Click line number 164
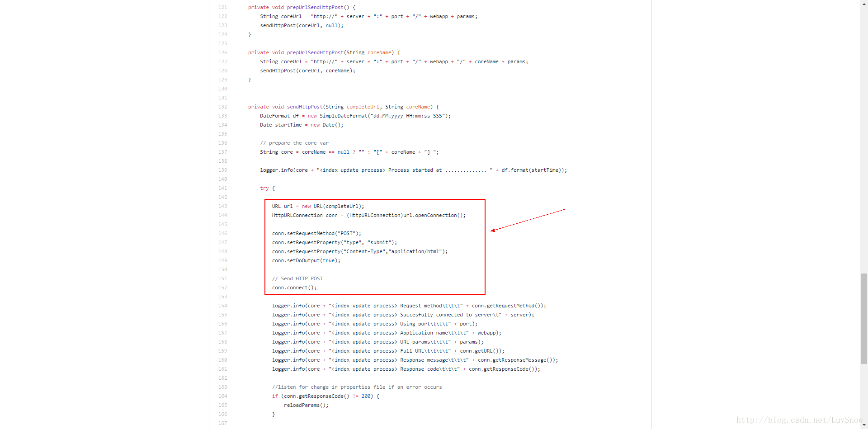 click(223, 396)
